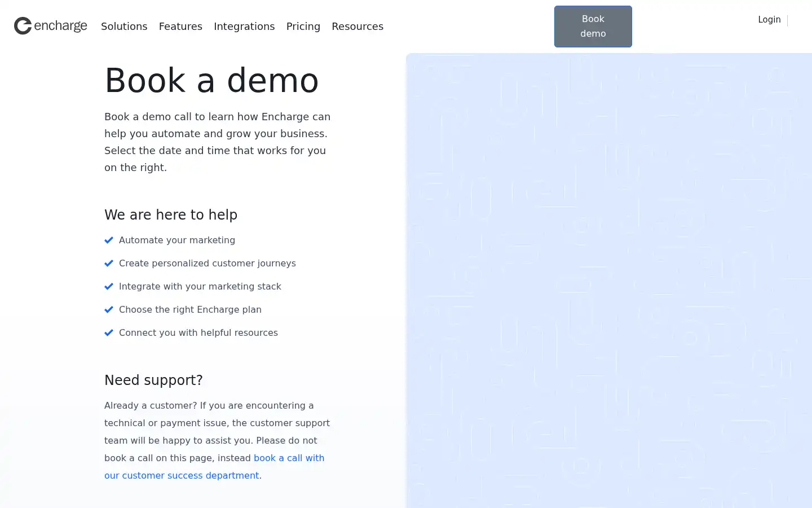
Task: Open the Features menu
Action: click(180, 27)
